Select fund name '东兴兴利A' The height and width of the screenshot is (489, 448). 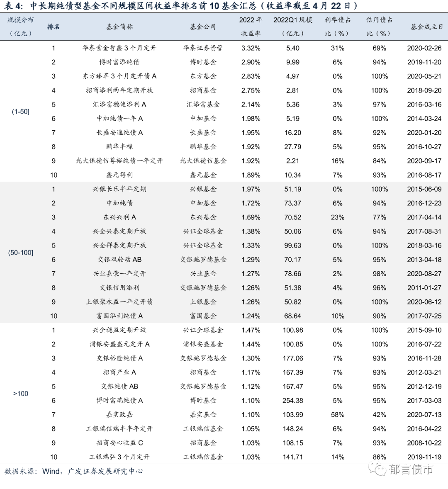pyautogui.click(x=119, y=217)
